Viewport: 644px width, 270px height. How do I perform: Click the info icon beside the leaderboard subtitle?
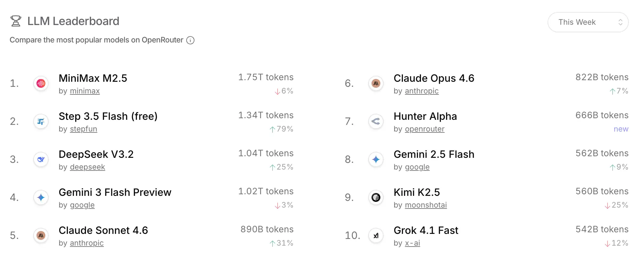[190, 40]
